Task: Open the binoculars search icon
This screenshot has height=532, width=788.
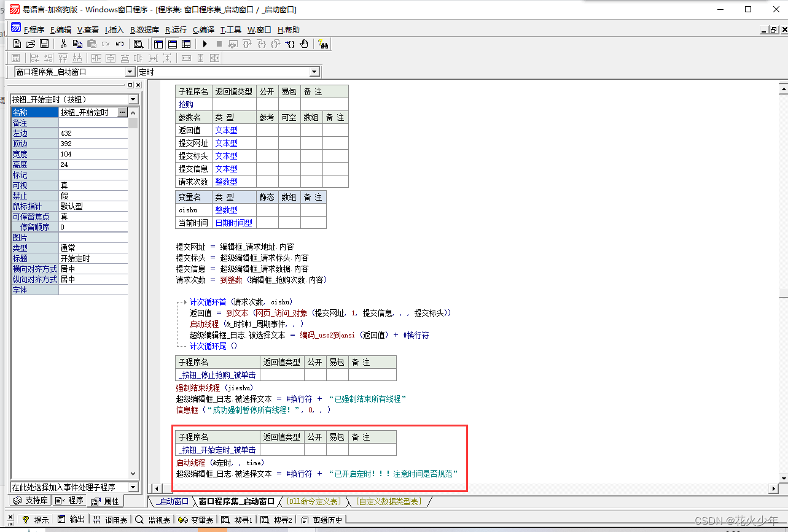Action: click(323, 44)
